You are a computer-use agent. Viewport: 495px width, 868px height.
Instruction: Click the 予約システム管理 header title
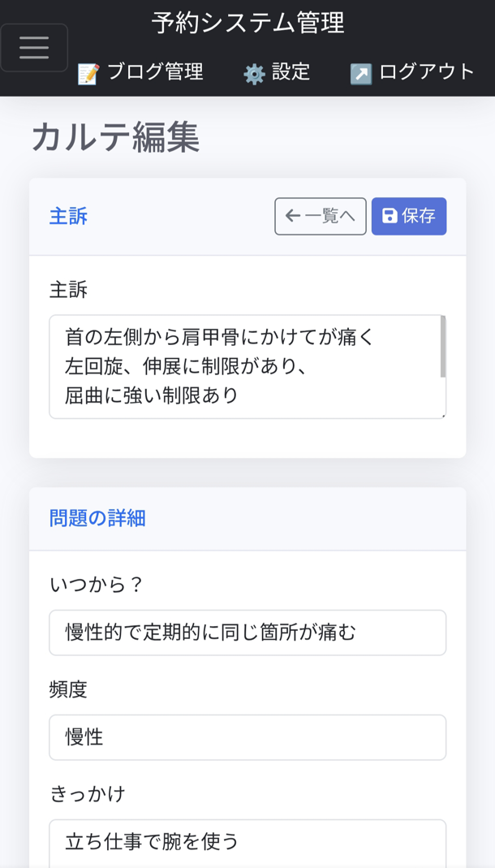pos(247,24)
